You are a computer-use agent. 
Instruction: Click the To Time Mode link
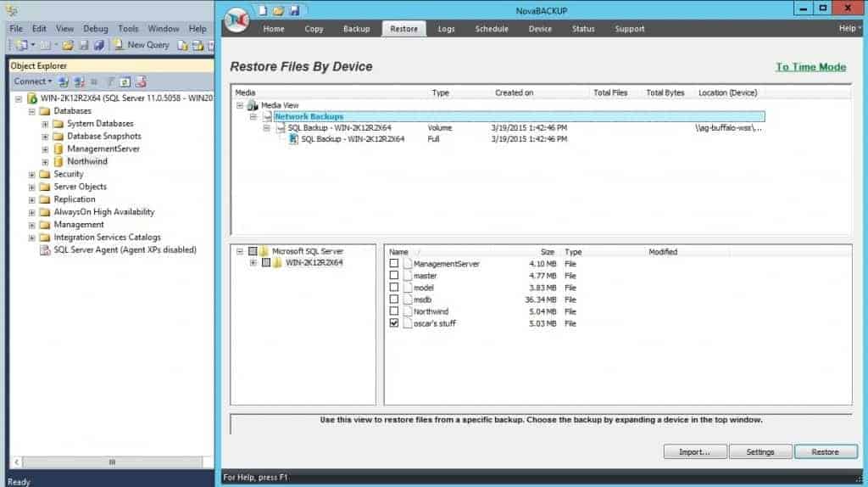pos(811,67)
